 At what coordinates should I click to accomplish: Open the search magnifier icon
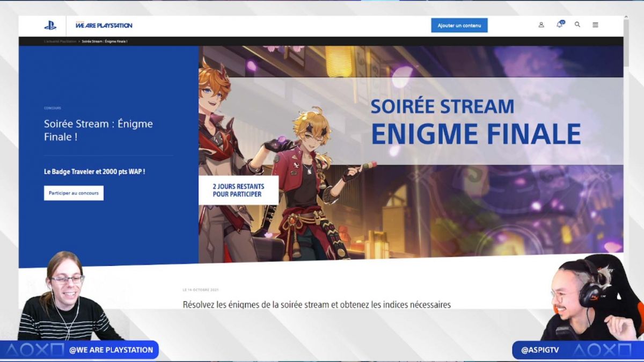point(577,25)
